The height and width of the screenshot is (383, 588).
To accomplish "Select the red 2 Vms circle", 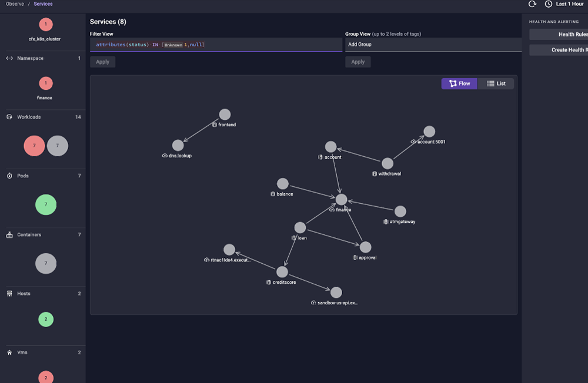I will pos(46,377).
